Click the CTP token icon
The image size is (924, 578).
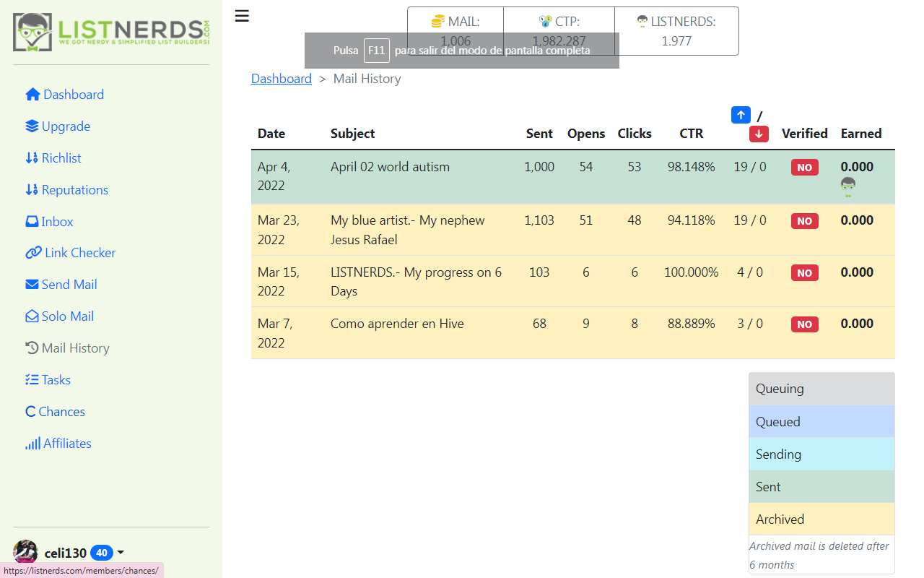pos(545,22)
